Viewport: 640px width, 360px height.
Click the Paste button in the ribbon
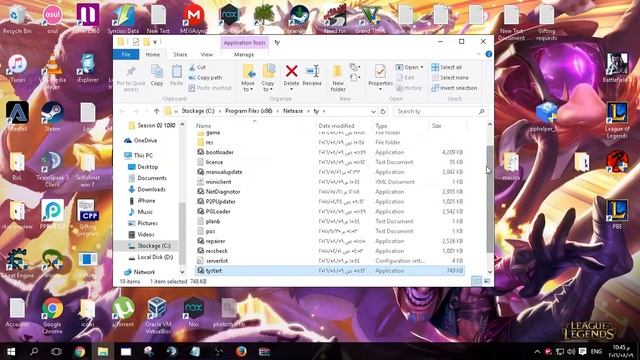(x=176, y=76)
